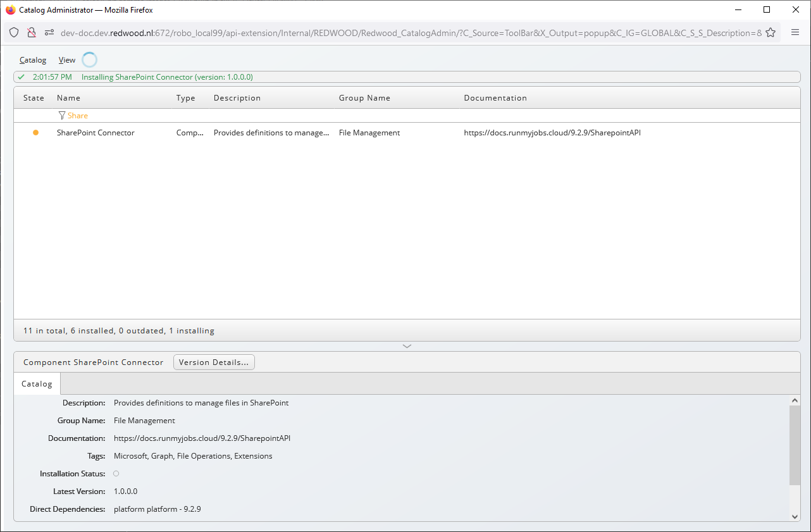Select the SharePoint Connector row name
This screenshot has width=811, height=532.
pyautogui.click(x=96, y=133)
